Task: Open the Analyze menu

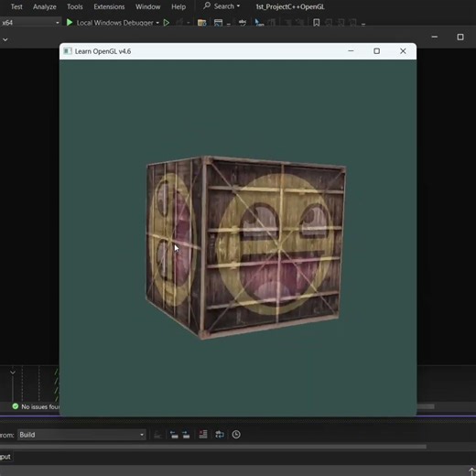Action: pos(45,6)
